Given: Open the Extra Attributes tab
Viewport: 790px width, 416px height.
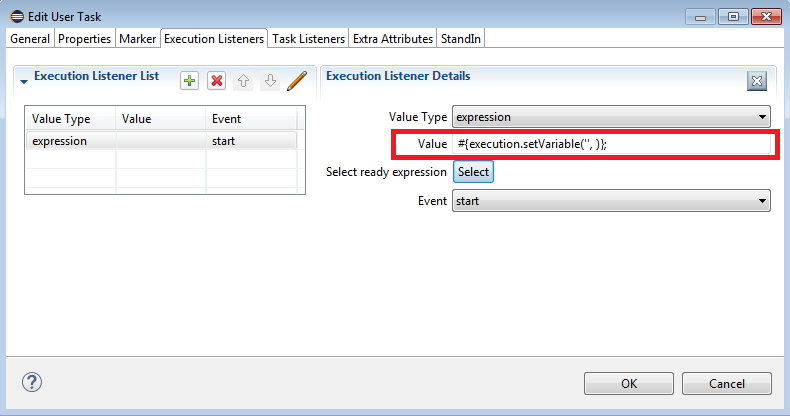Looking at the screenshot, I should (x=393, y=39).
